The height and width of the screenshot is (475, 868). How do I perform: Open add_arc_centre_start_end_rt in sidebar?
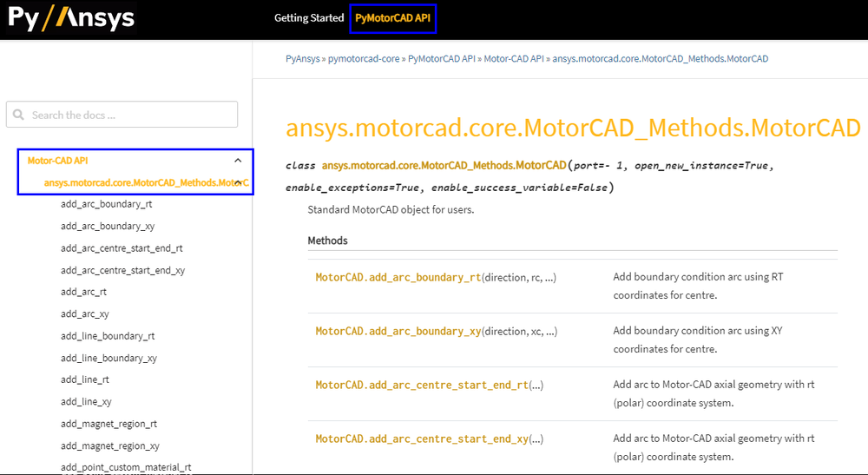click(122, 248)
